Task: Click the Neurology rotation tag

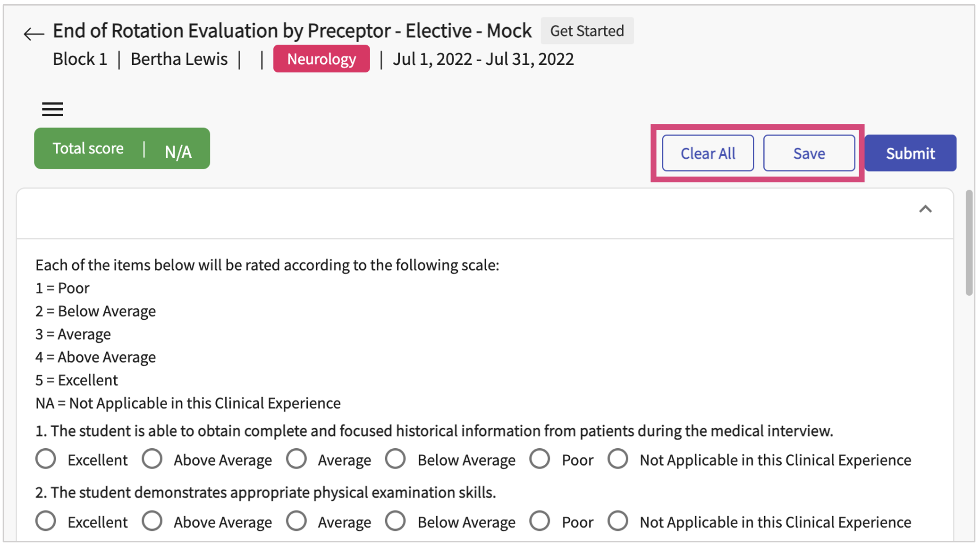Action: [x=321, y=59]
